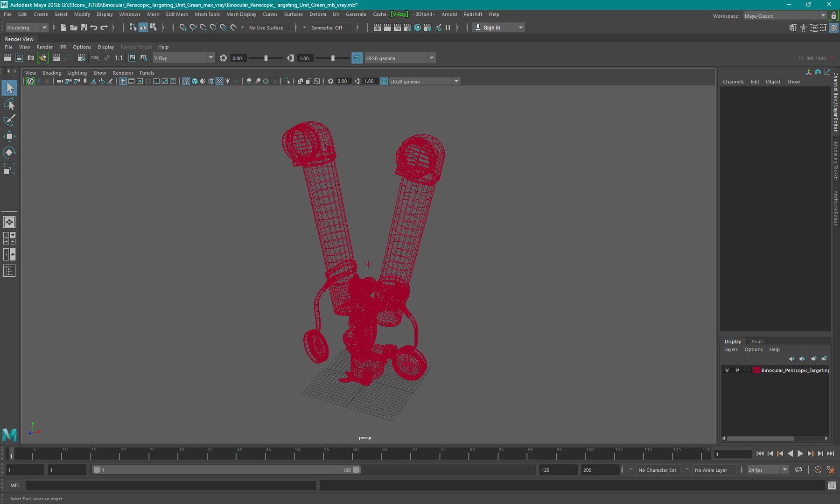The height and width of the screenshot is (504, 840).
Task: Open the Workspace Maya Classic dropdown
Action: pos(785,16)
